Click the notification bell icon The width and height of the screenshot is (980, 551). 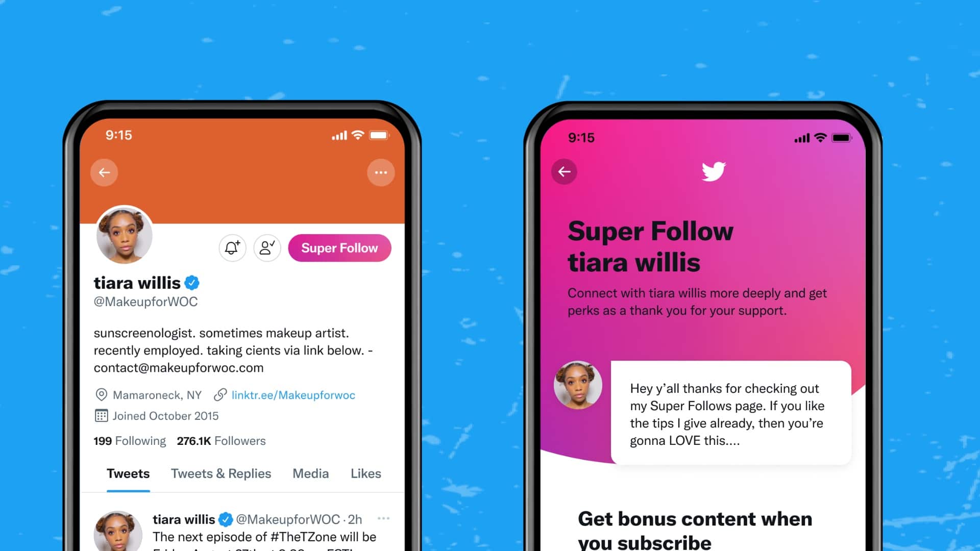[x=232, y=247]
